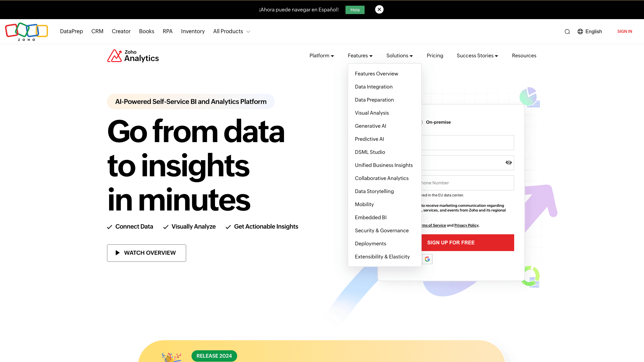This screenshot has width=644, height=362.
Task: Open the Resources link
Action: tap(524, 56)
